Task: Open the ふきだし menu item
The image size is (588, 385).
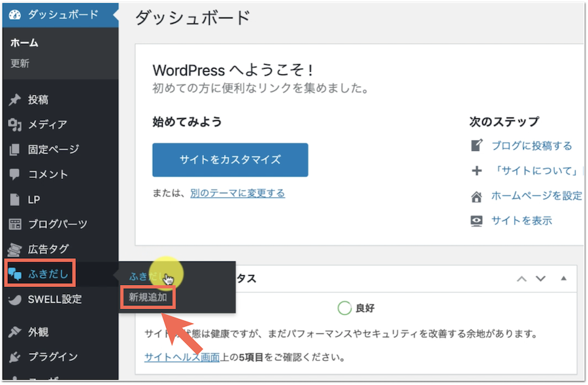Action: pos(48,275)
